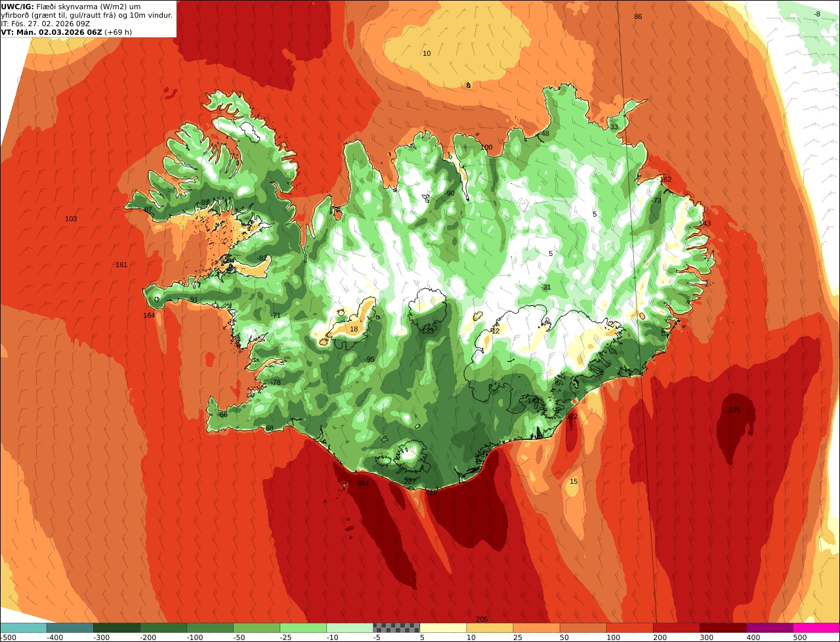This screenshot has width=840, height=642.
Task: Click the orange-red legend swatch labeled 100
Action: pyautogui.click(x=629, y=628)
